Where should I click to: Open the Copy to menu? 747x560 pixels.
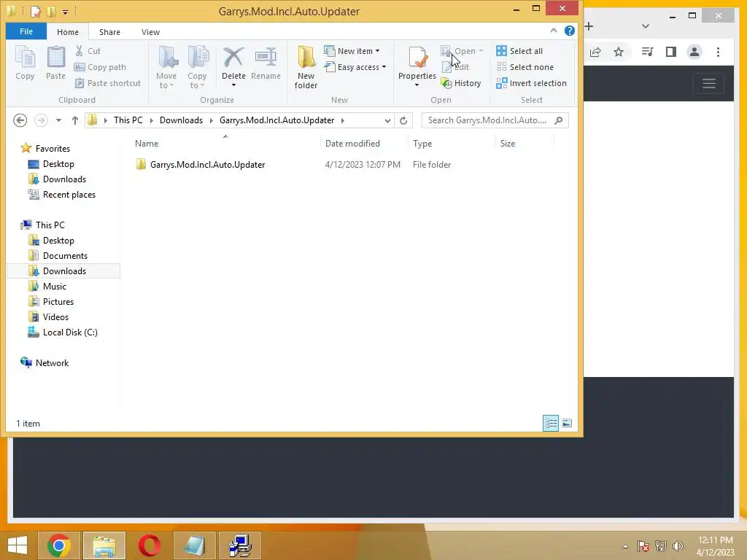pyautogui.click(x=197, y=67)
